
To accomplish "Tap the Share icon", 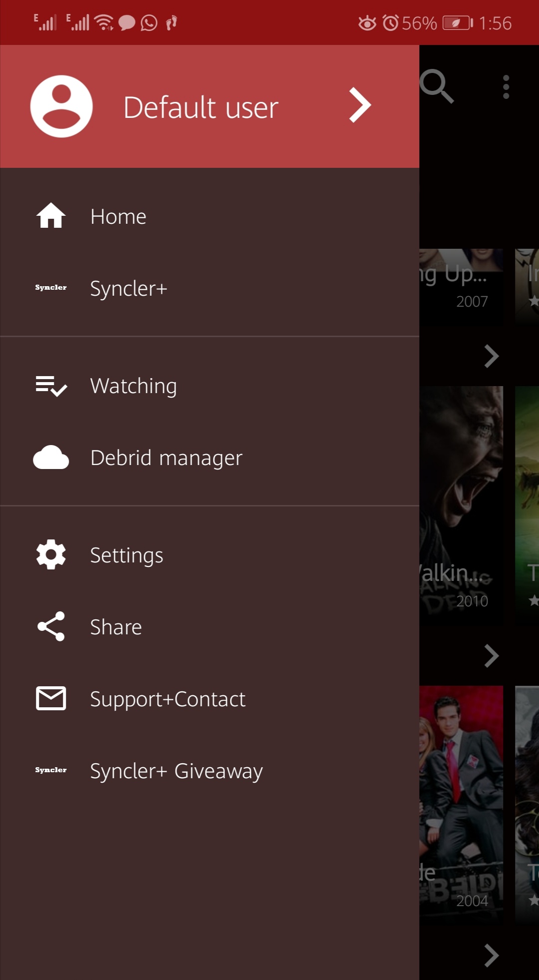I will pyautogui.click(x=51, y=626).
